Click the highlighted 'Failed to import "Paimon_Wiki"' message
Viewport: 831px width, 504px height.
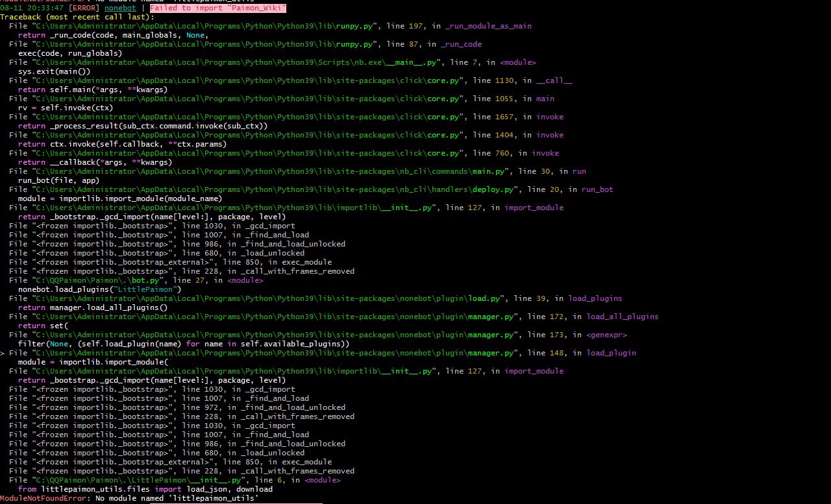coord(217,8)
